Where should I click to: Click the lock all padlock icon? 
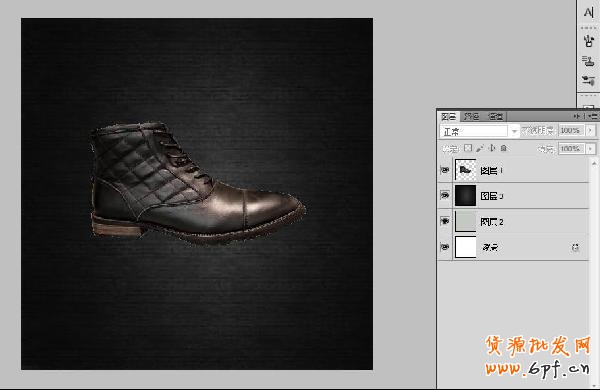[x=504, y=148]
